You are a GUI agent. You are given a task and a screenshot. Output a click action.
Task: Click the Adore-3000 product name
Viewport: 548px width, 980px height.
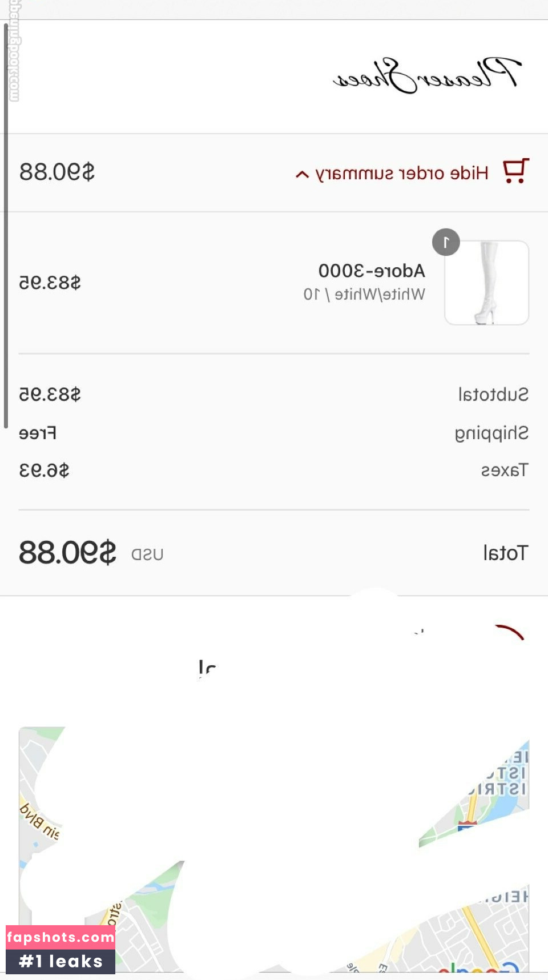tap(372, 271)
